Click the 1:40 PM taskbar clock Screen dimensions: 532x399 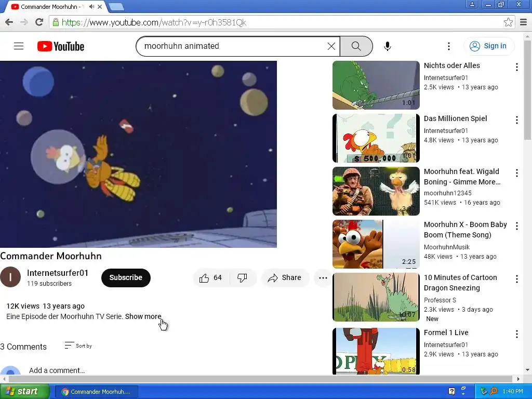click(x=513, y=391)
